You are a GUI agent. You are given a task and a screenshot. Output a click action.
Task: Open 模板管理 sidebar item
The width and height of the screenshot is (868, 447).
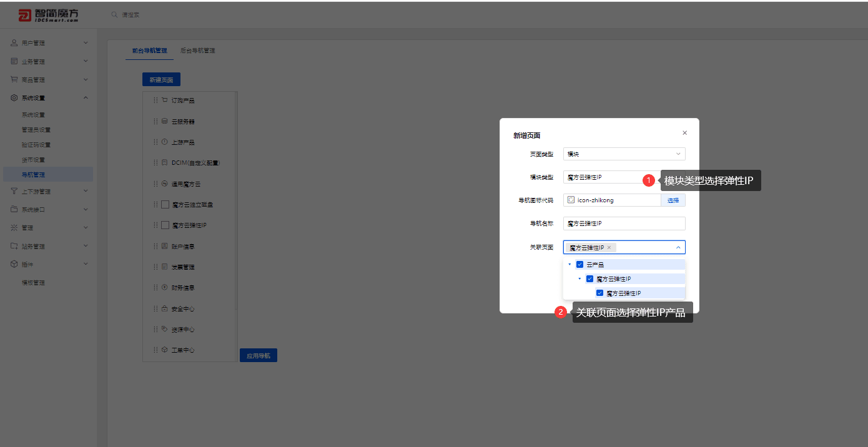[x=33, y=283]
